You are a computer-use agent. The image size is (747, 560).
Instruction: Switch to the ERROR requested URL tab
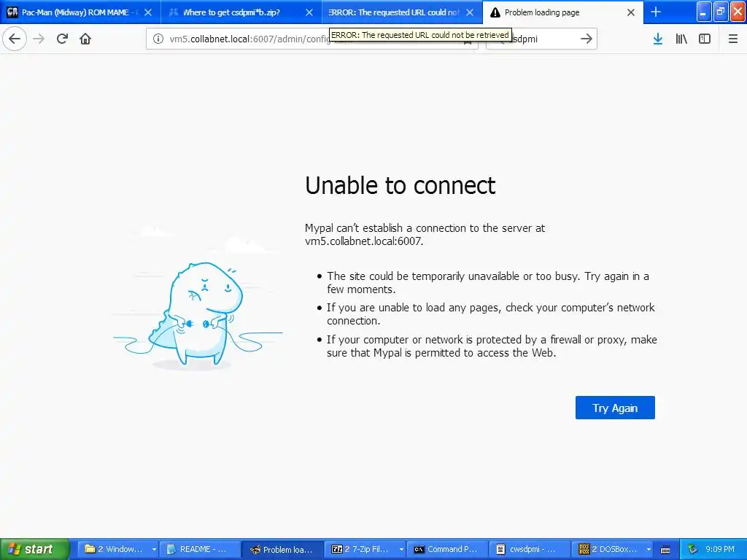402,12
